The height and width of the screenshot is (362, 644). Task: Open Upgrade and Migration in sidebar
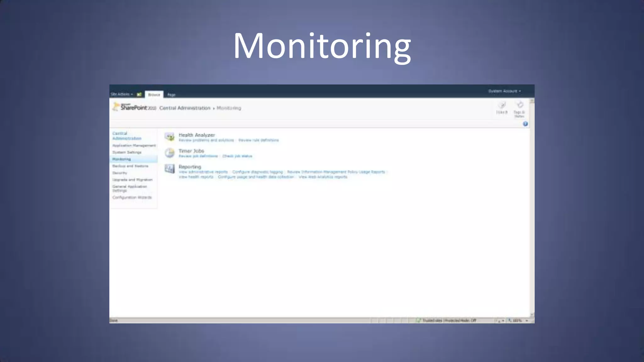coord(132,180)
